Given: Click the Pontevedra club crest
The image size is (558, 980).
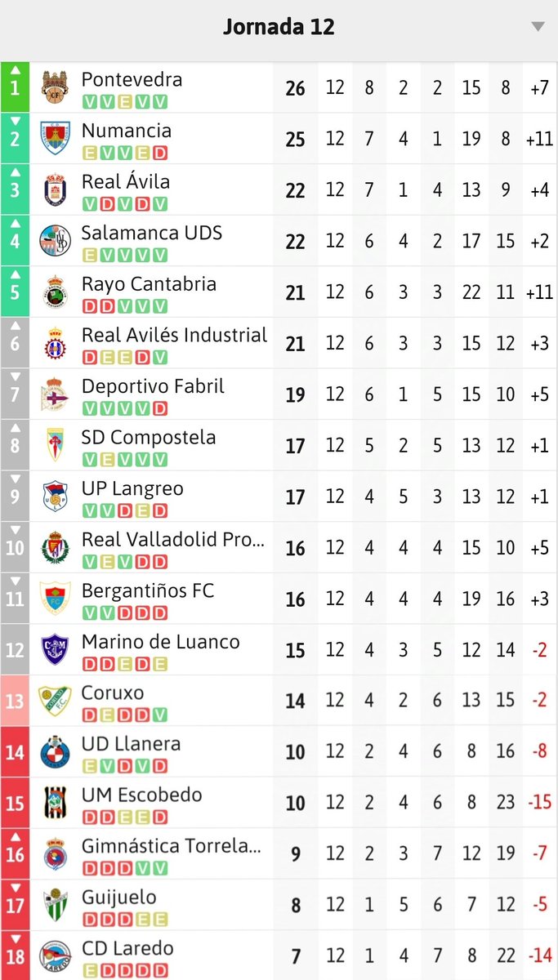Looking at the screenshot, I should pos(56,87).
